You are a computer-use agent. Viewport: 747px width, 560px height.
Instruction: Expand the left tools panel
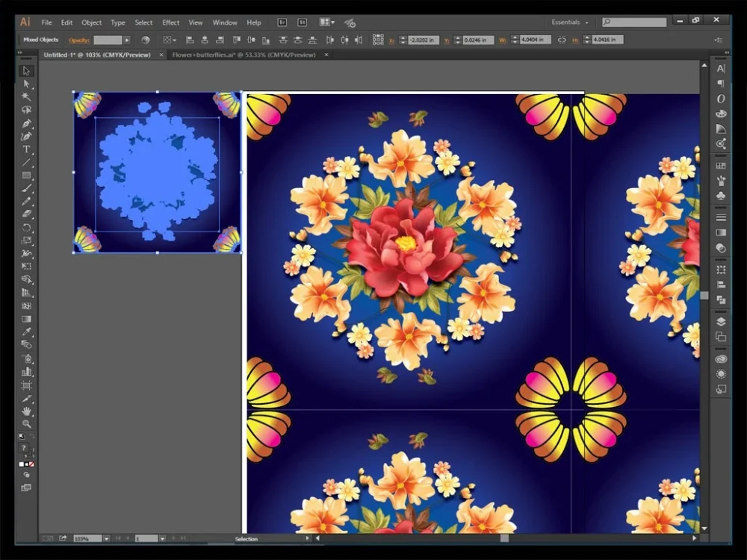[x=20, y=53]
